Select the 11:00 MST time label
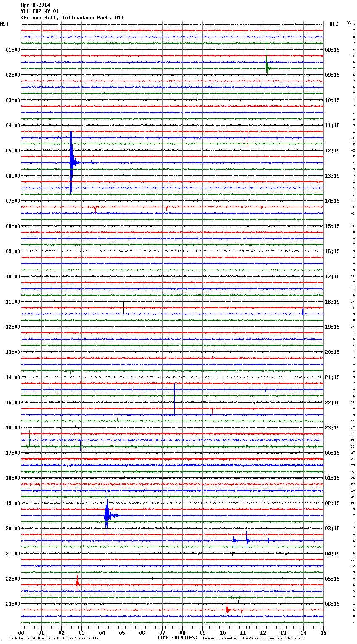This screenshot has height=644, width=357. (x=13, y=302)
